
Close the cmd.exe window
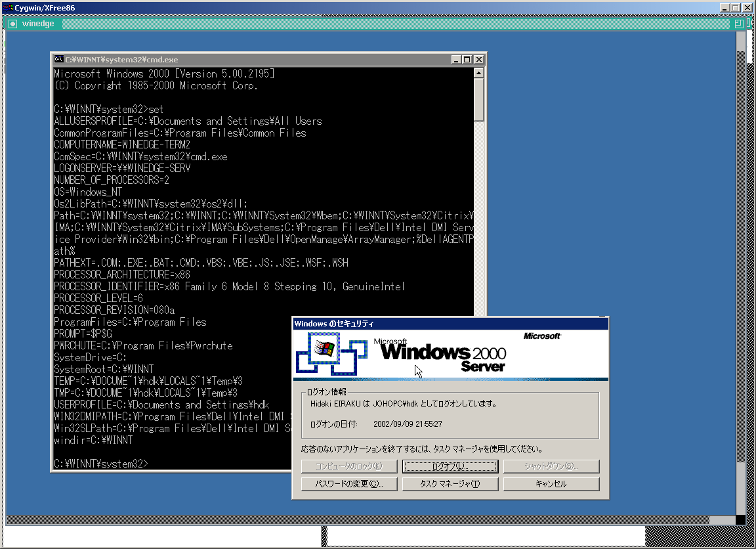tap(479, 59)
